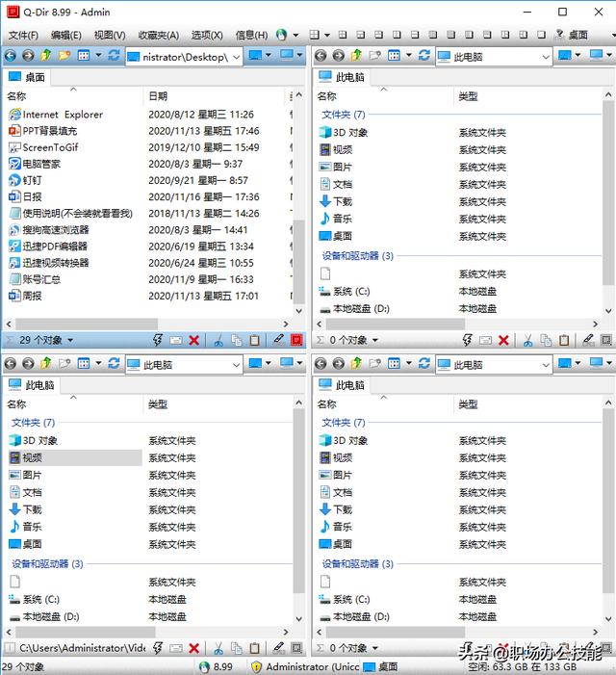Screen dimensions: 616x675
Task: Go back in bottom-left pane
Action: (x=11, y=364)
